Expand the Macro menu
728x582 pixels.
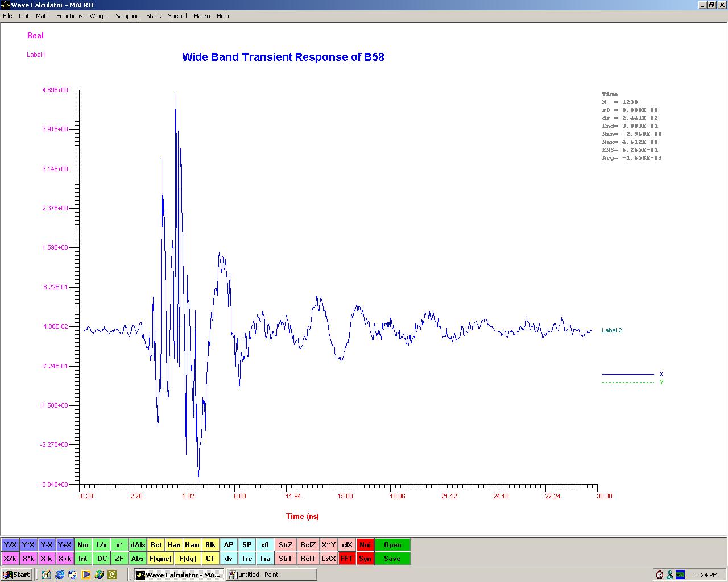(x=201, y=16)
